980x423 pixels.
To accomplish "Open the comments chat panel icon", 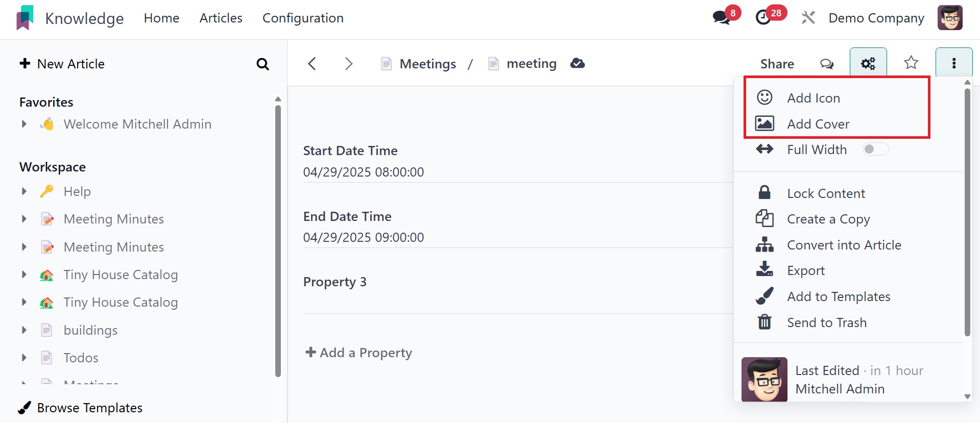I will (x=826, y=64).
